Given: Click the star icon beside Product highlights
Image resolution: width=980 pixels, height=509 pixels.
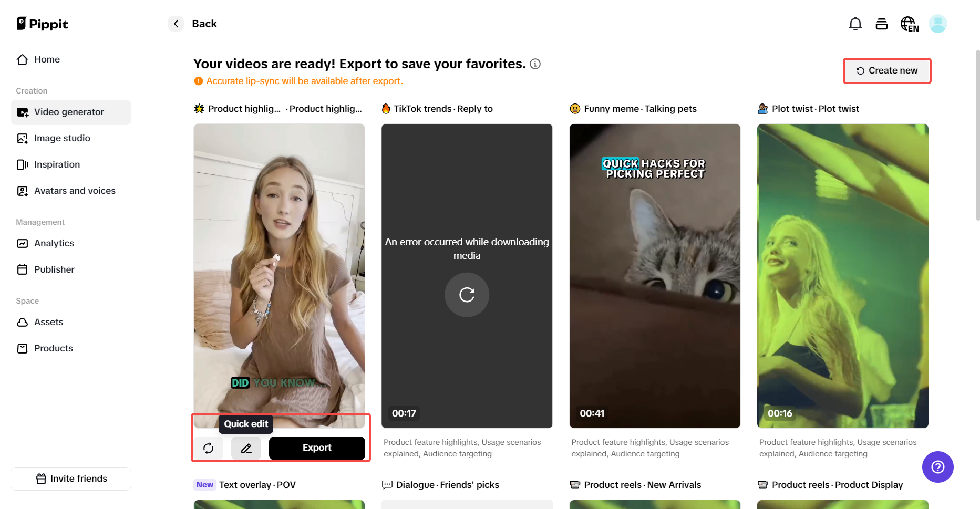Looking at the screenshot, I should tap(199, 109).
